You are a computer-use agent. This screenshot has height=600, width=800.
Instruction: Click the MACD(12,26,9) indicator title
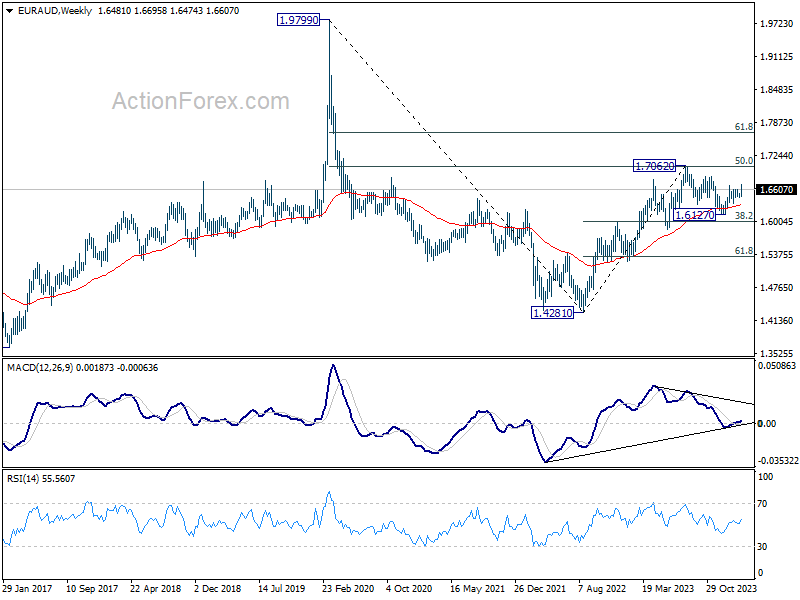40,368
